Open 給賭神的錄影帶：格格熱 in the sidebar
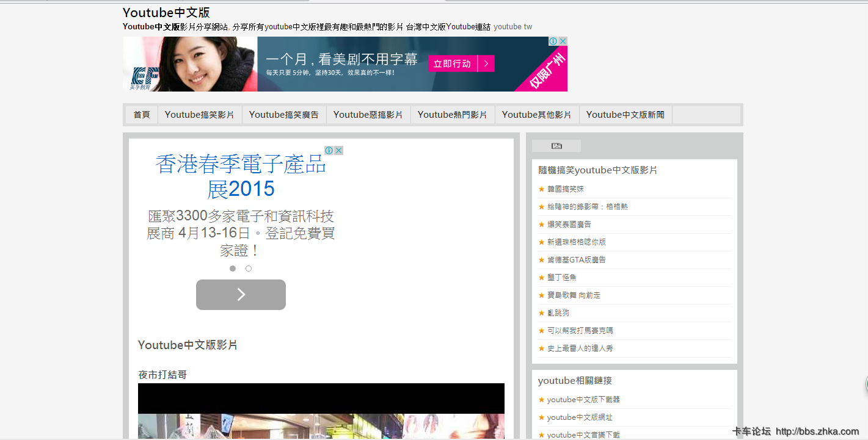Viewport: 868px width, 440px height. (588, 207)
